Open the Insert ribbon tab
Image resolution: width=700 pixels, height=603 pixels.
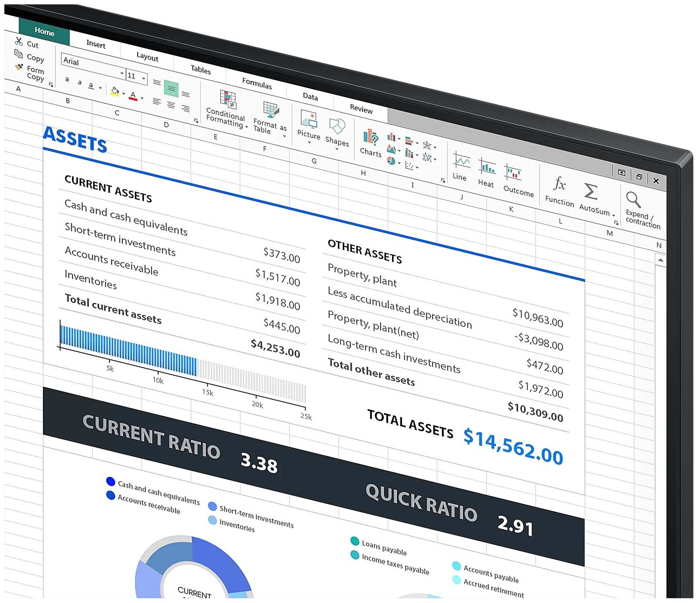[x=96, y=44]
